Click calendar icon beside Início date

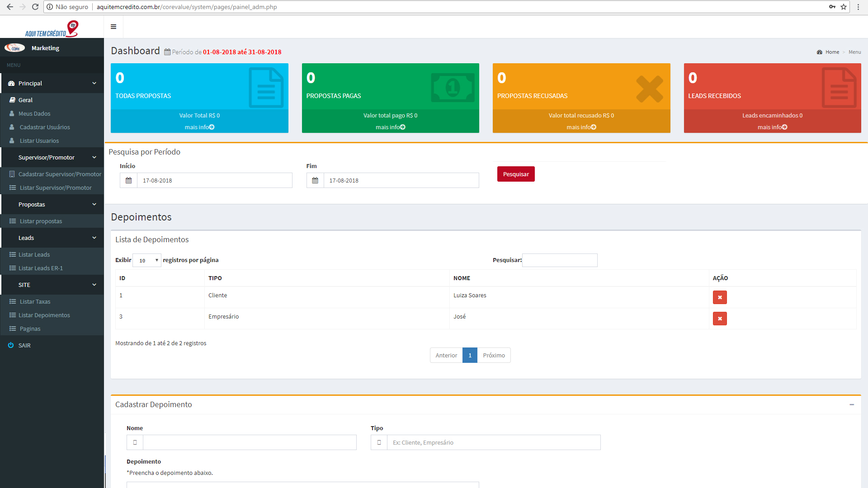(128, 180)
